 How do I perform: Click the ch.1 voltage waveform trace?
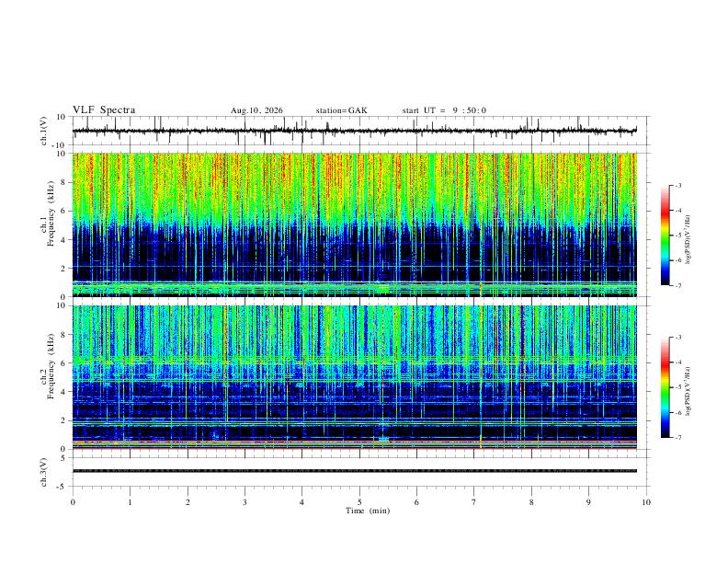(354, 131)
